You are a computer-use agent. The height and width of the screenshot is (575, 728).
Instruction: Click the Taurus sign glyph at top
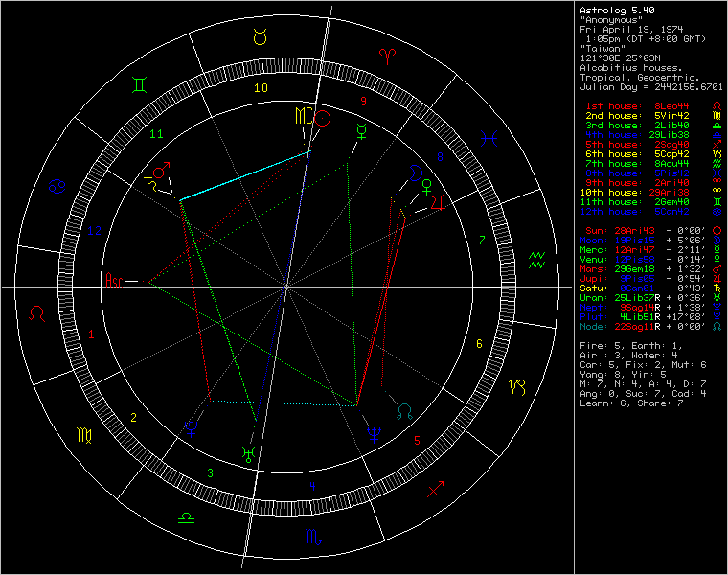[260, 36]
